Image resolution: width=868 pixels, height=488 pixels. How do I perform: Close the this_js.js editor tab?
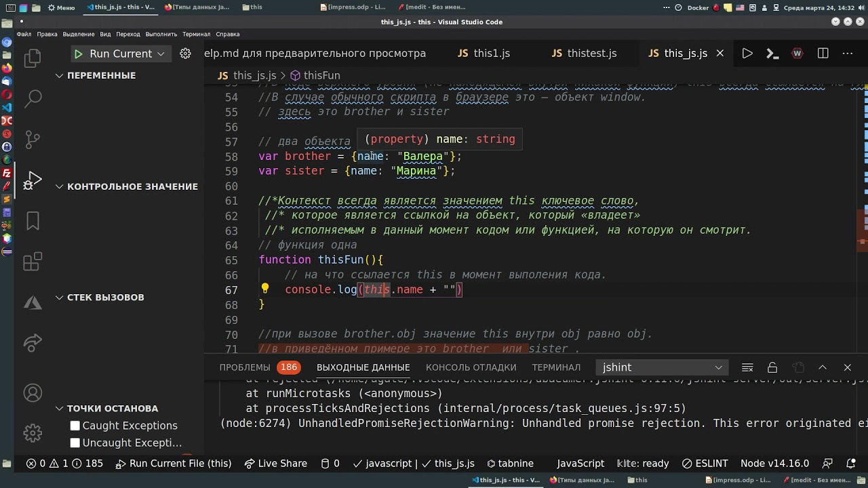pyautogui.click(x=720, y=54)
